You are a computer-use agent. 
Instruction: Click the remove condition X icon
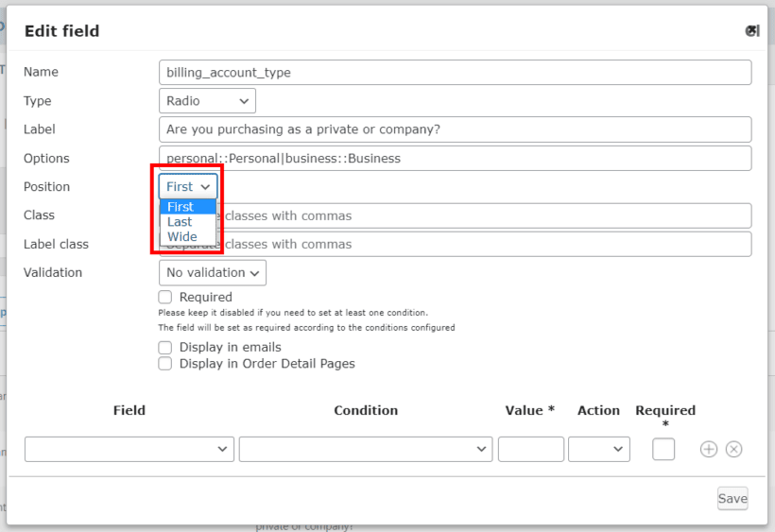(733, 449)
